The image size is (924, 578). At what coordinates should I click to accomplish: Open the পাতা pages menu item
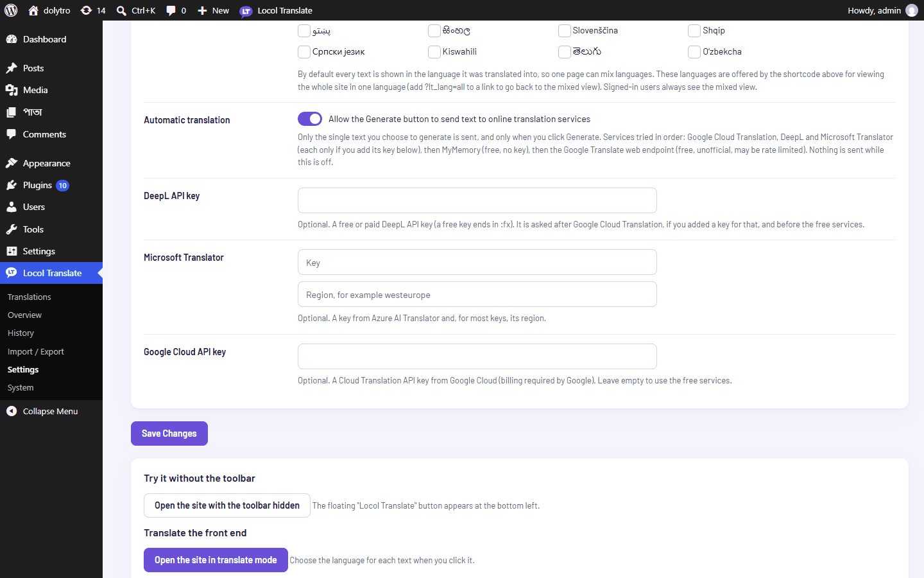(51, 112)
